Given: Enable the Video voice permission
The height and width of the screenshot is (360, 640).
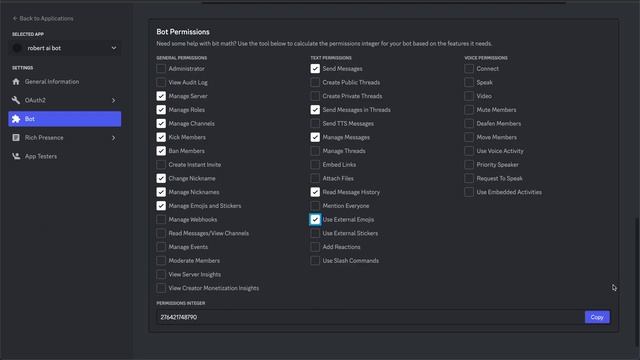Looking at the screenshot, I should tap(469, 96).
